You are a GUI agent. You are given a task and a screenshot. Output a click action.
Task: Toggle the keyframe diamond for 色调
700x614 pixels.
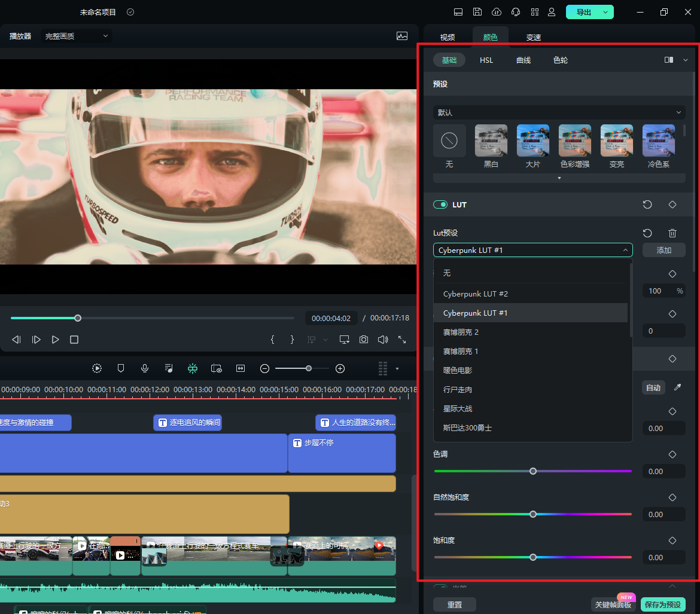[672, 454]
